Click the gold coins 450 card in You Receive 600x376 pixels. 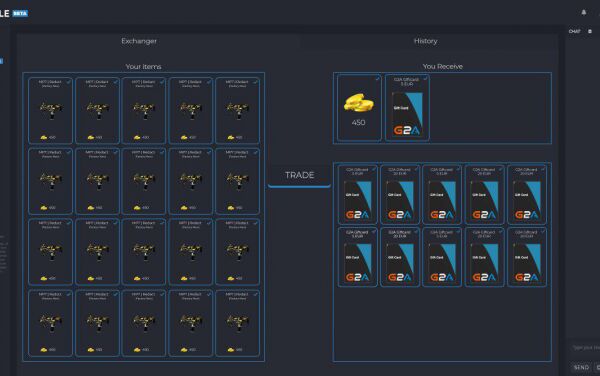pos(359,108)
